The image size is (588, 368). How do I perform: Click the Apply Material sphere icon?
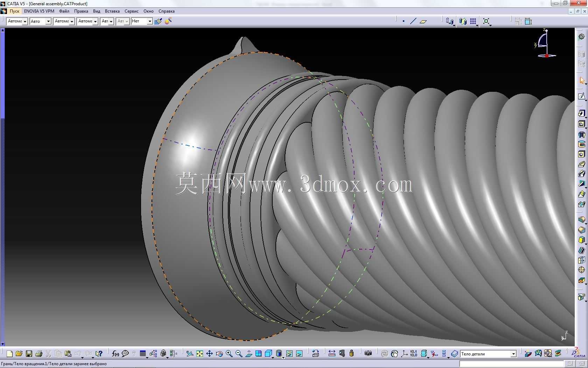point(168,21)
